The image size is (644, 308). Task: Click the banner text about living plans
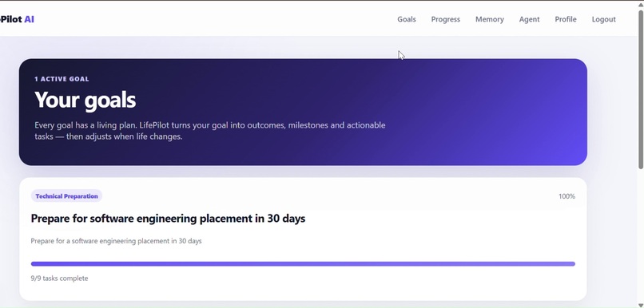[210, 130]
